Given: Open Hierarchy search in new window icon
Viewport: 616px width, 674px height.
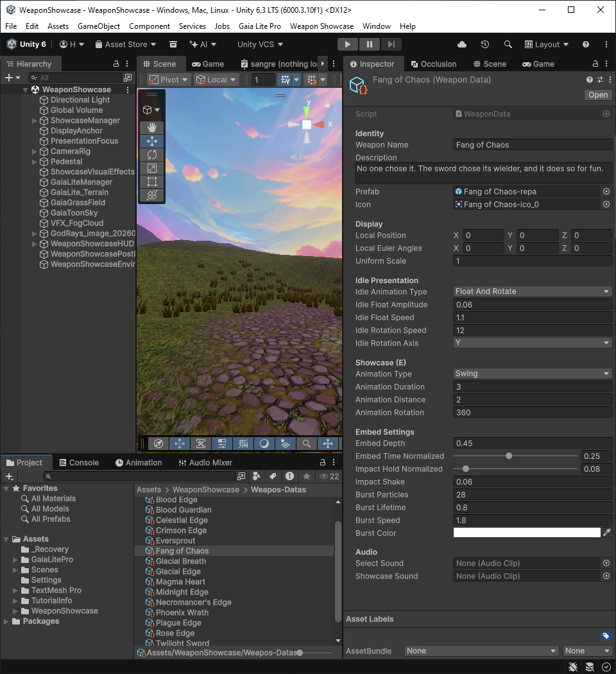Looking at the screenshot, I should tap(128, 78).
